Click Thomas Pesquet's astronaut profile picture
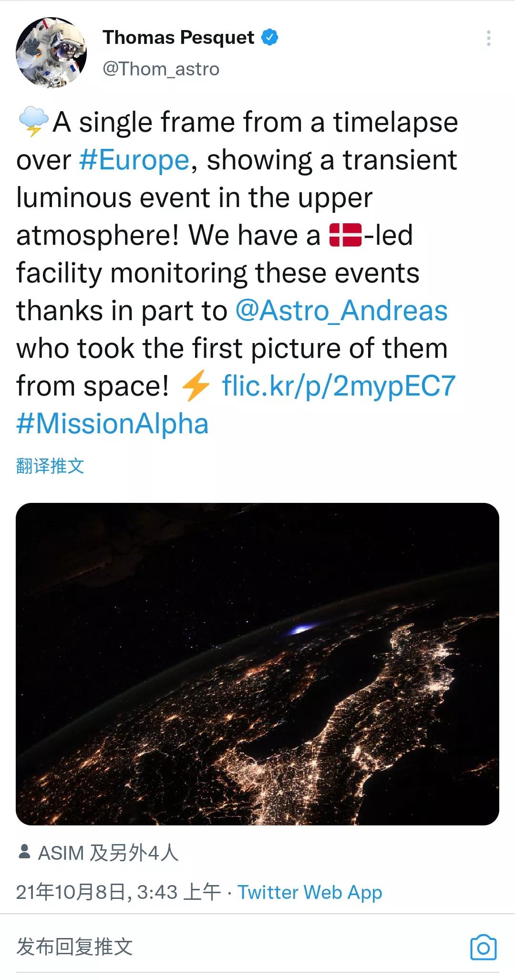This screenshot has height=980, width=515. point(54,50)
